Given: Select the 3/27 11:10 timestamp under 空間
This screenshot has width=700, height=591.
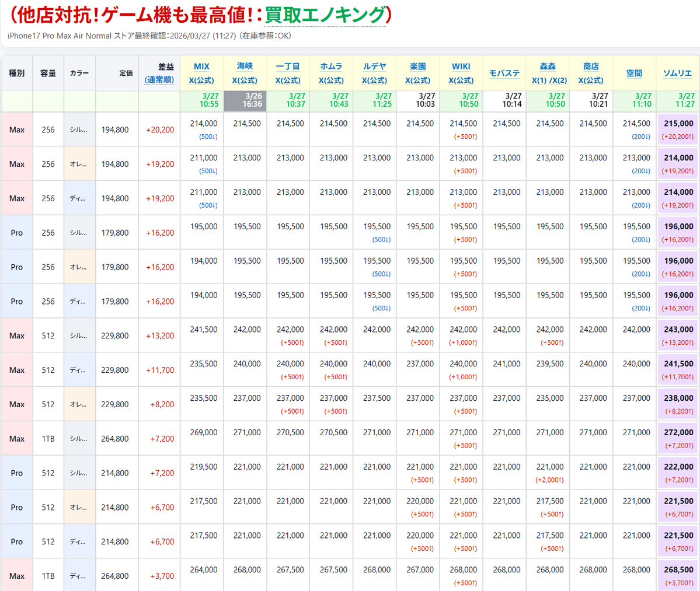Looking at the screenshot, I should [x=635, y=101].
